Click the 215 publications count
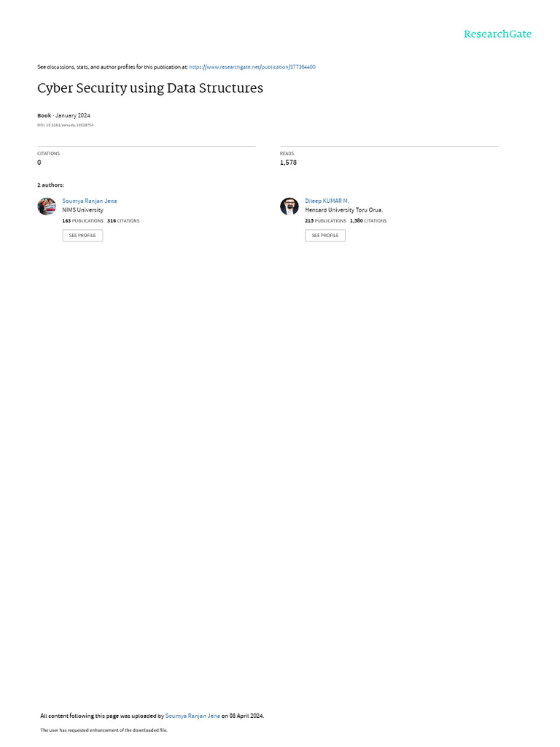The image size is (560, 747). (x=326, y=221)
